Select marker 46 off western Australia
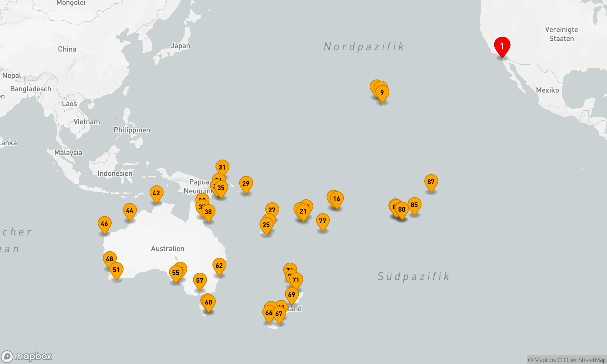The image size is (607, 364). tap(104, 224)
